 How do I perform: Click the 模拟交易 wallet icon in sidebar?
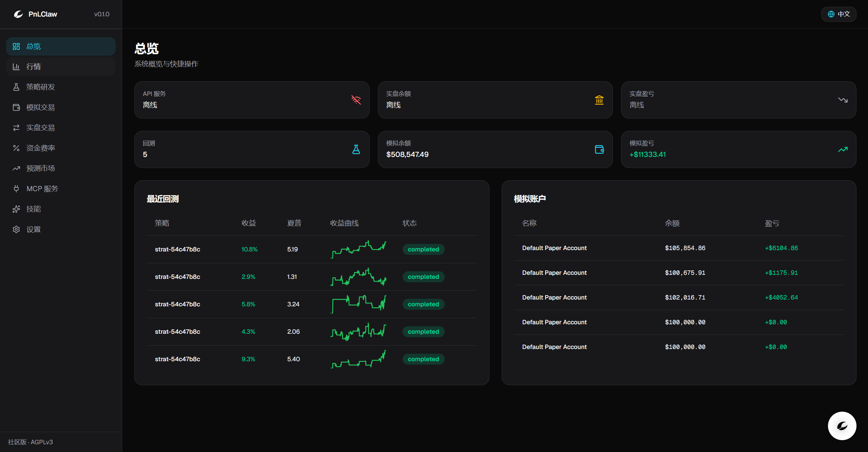pyautogui.click(x=16, y=107)
